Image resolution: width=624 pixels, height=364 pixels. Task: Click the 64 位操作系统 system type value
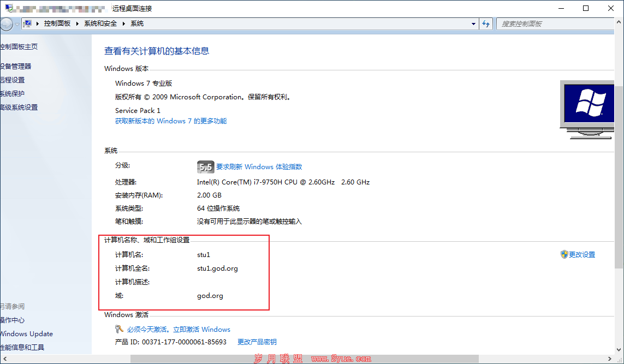pos(218,208)
